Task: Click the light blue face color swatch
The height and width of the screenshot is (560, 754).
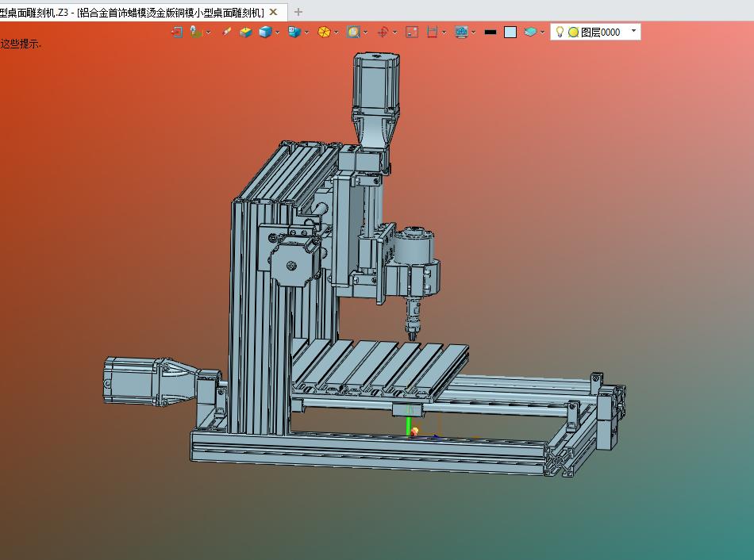Action: click(510, 33)
